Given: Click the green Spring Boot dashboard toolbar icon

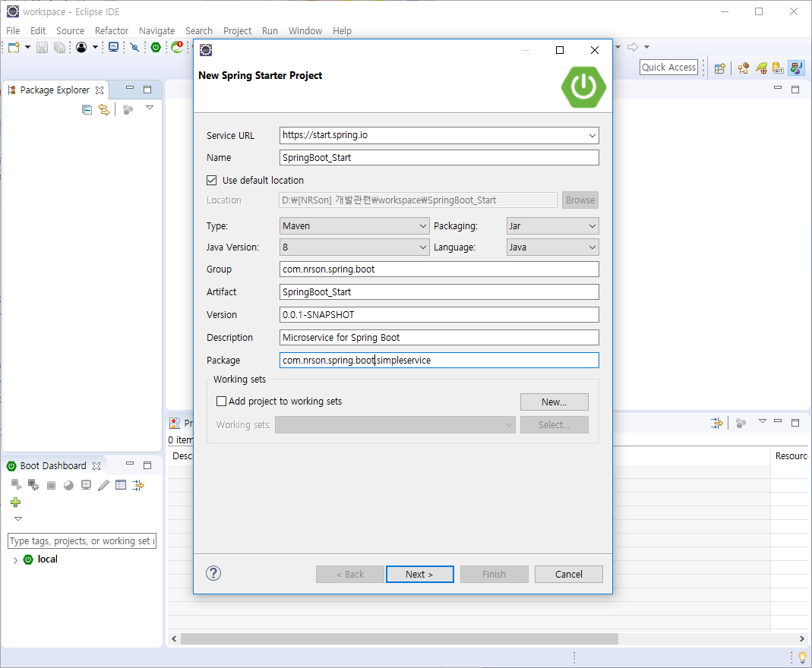Looking at the screenshot, I should (x=156, y=48).
